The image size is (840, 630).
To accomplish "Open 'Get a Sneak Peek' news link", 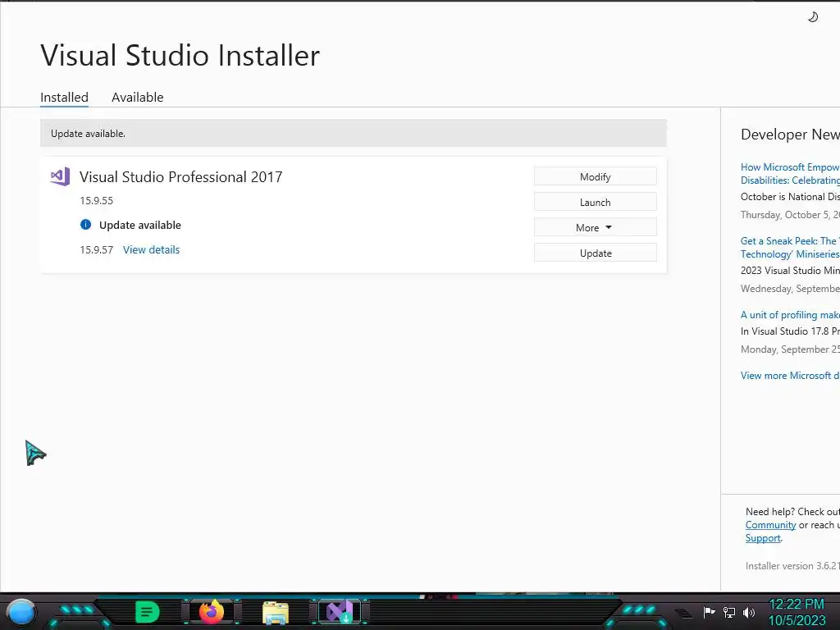I will pyautogui.click(x=790, y=248).
